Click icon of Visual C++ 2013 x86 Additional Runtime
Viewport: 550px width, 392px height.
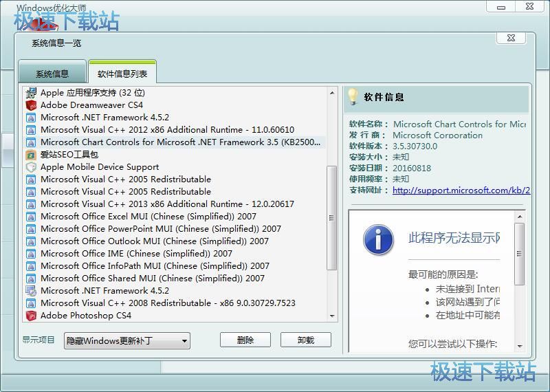[31, 204]
